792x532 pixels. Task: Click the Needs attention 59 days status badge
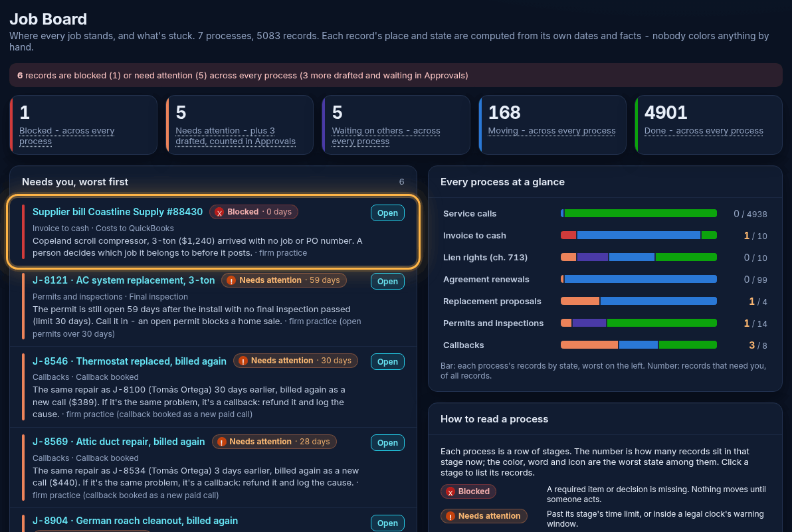[x=284, y=280]
